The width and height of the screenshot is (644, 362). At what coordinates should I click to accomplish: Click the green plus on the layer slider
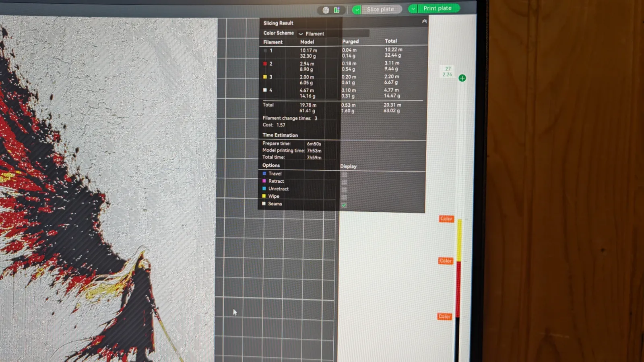(462, 78)
